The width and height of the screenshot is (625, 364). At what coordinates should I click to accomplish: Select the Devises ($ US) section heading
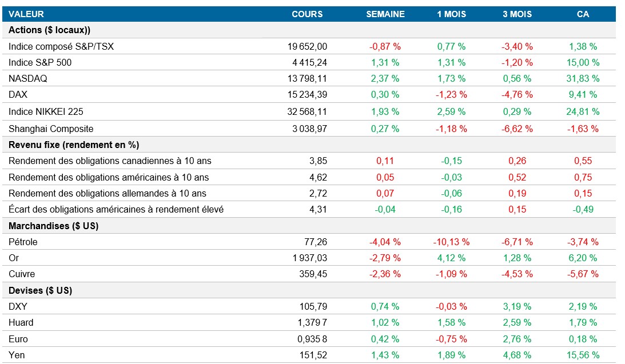[40, 290]
